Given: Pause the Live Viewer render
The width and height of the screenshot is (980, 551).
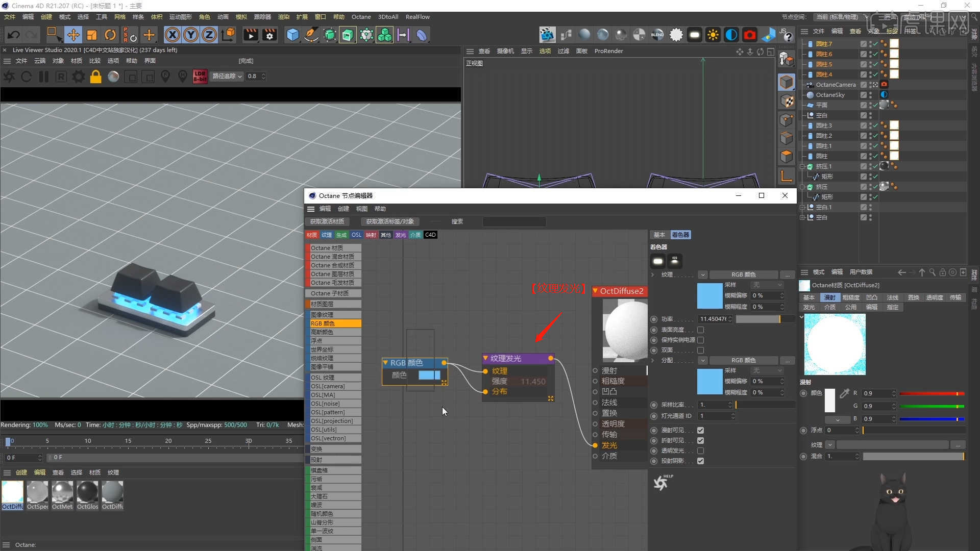Looking at the screenshot, I should 44,77.
